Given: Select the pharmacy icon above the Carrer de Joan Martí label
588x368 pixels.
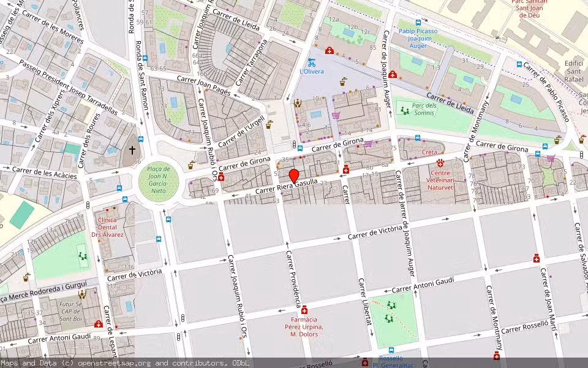Looking at the screenshot, I should 537,258.
